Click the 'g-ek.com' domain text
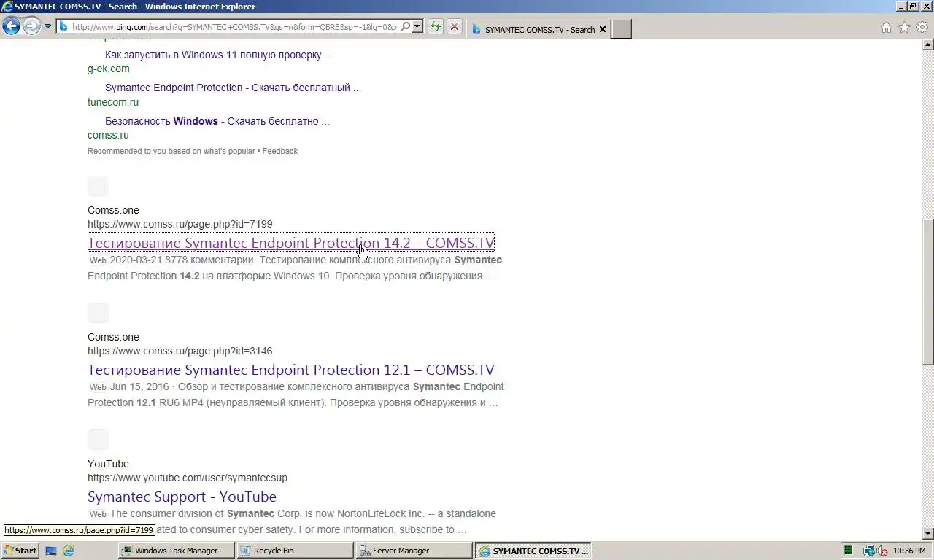934x560 pixels. tap(109, 69)
